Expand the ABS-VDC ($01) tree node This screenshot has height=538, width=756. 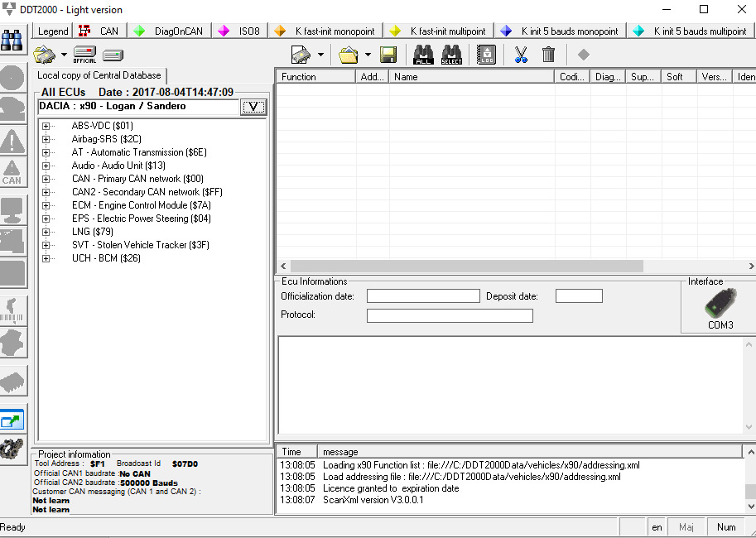point(46,126)
